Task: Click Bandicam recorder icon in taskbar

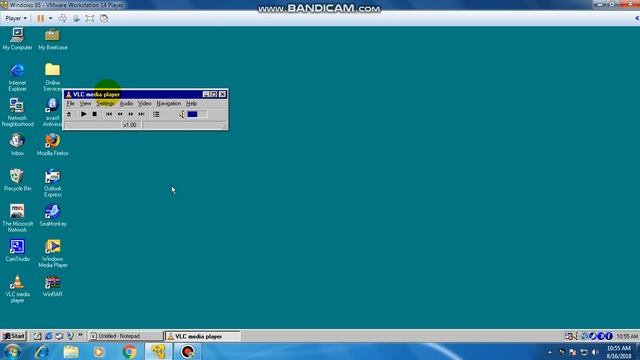Action: click(187, 351)
